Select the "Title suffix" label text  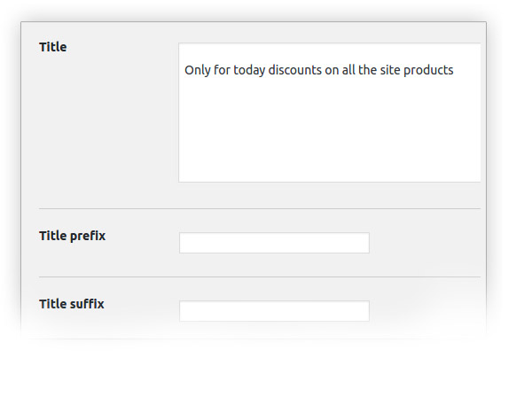coord(72,304)
